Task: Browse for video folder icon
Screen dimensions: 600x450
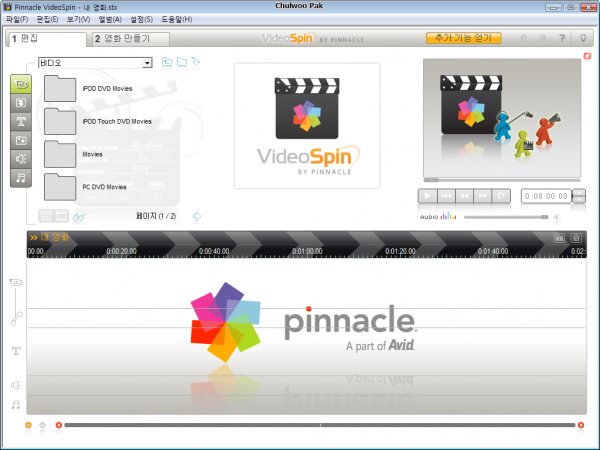Action: pyautogui.click(x=182, y=62)
